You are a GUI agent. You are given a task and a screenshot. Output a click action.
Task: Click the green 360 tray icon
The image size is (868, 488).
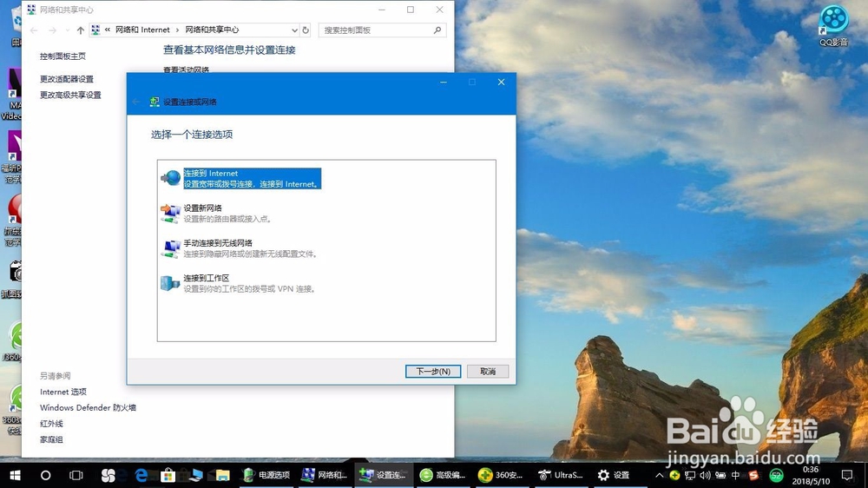[x=776, y=475]
